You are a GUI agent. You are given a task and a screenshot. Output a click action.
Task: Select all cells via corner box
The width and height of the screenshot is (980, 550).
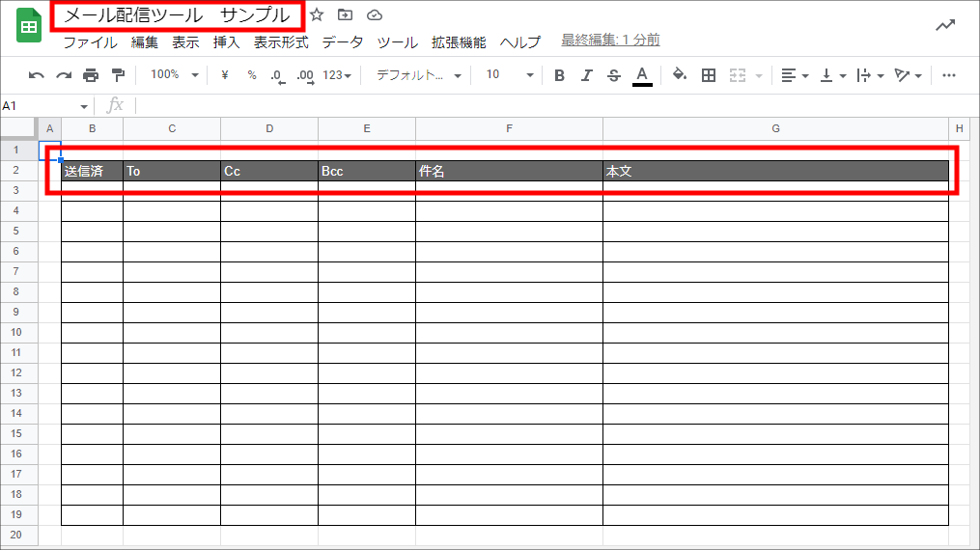pos(18,128)
